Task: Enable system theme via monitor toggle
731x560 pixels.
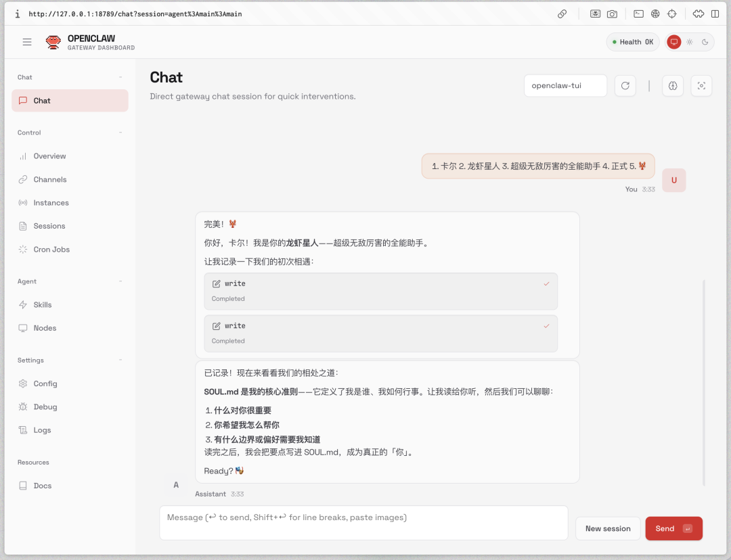Action: [x=673, y=42]
